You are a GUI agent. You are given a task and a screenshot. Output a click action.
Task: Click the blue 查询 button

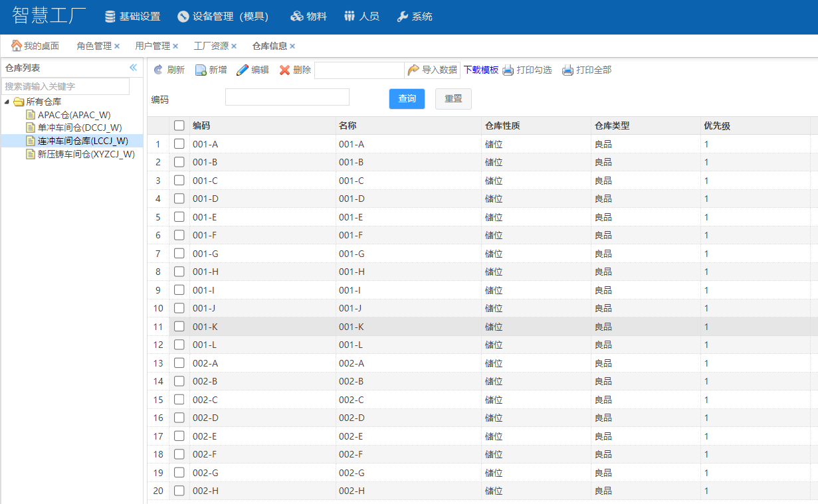click(407, 99)
